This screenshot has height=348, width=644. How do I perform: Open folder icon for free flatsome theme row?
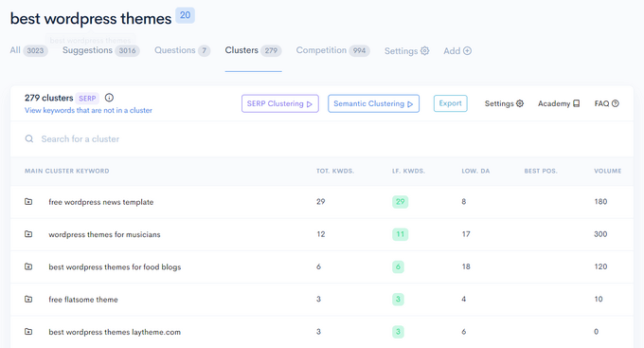(28, 299)
